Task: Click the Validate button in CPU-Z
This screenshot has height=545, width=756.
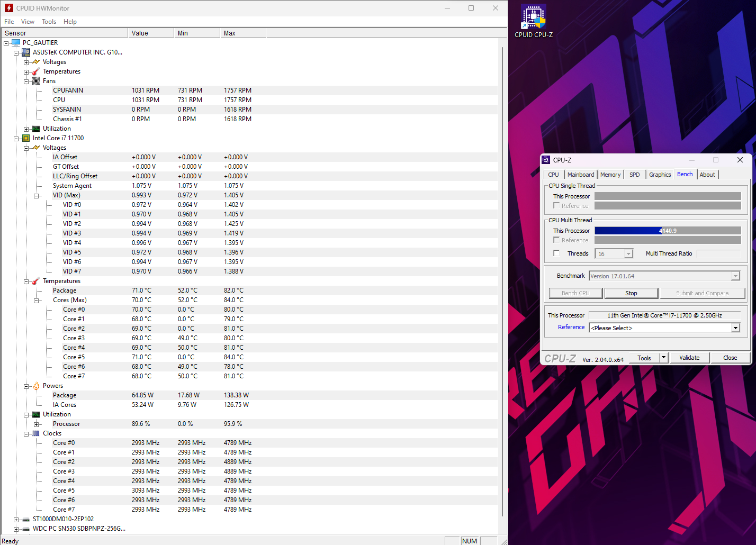Action: (689, 358)
